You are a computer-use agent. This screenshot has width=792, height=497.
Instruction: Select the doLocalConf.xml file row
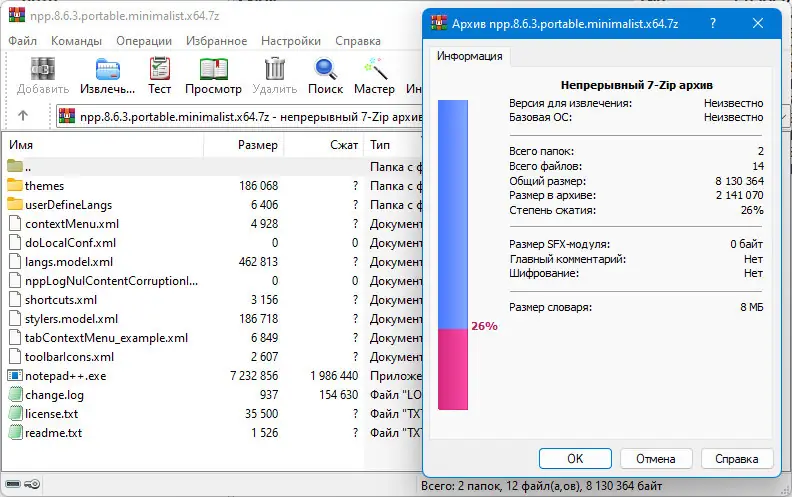pyautogui.click(x=212, y=242)
